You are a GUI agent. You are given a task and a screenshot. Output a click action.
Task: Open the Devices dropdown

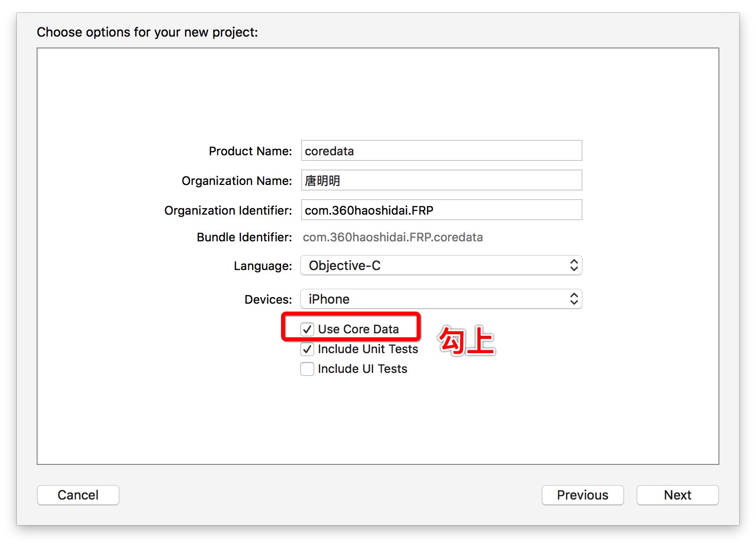(x=441, y=299)
